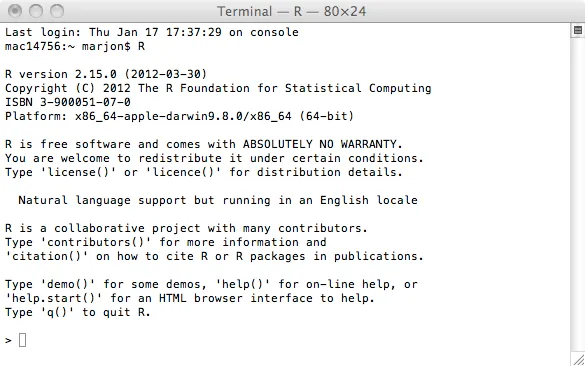Click the 'mac14756:~ marjon$' shell prompt
This screenshot has width=585, height=366.
pos(68,46)
